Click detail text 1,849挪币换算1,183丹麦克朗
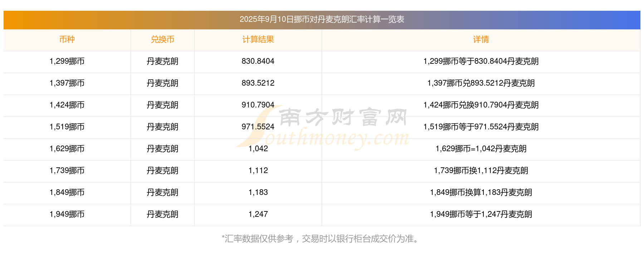The width and height of the screenshot is (644, 258). 481,192
